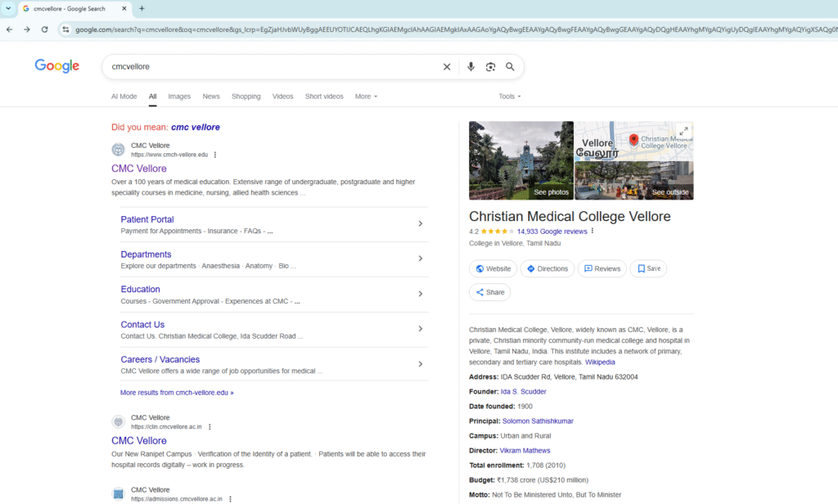The image size is (838, 504).
Task: Switch to Short videos tab
Action: pos(324,97)
